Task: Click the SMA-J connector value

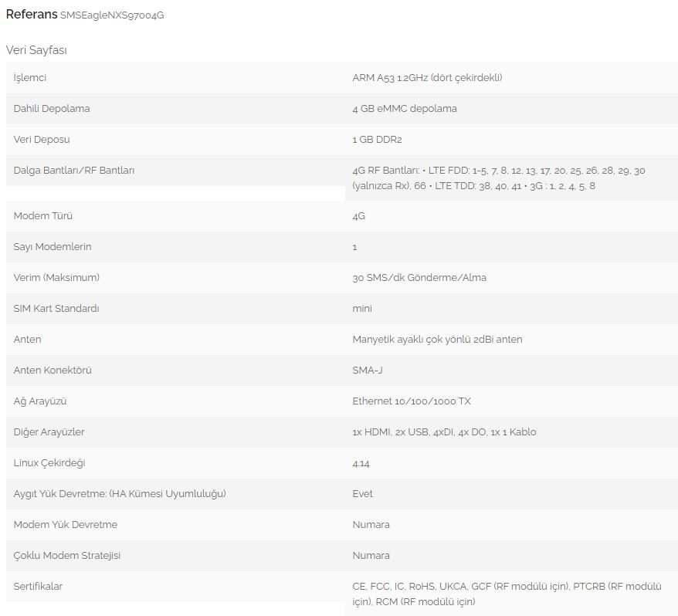Action: 368,371
